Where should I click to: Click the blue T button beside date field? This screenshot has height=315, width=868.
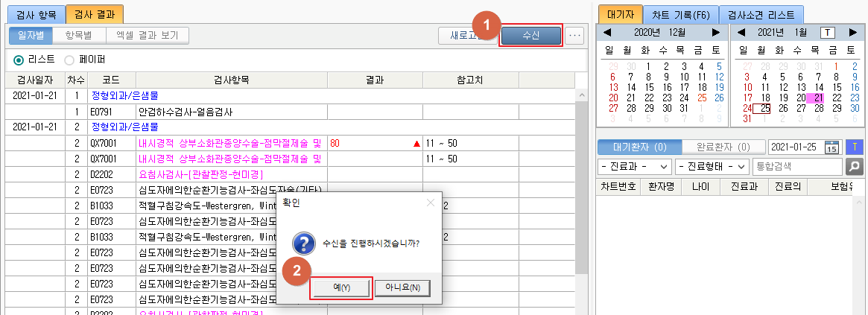855,147
